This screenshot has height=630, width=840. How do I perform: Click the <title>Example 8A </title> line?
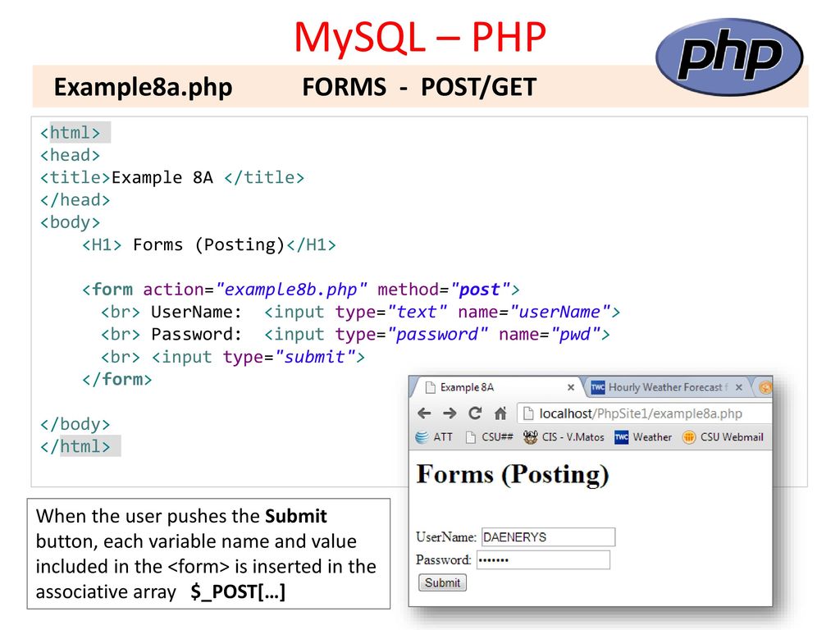pyautogui.click(x=172, y=177)
